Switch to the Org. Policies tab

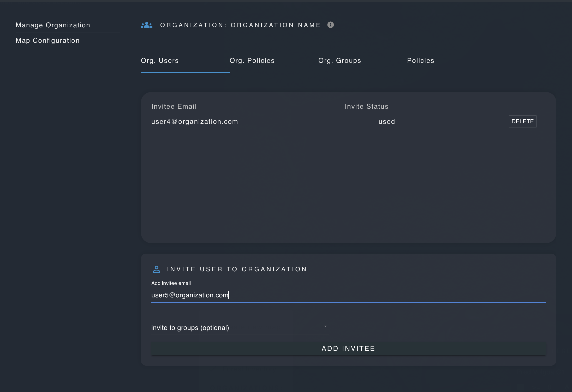(274, 61)
